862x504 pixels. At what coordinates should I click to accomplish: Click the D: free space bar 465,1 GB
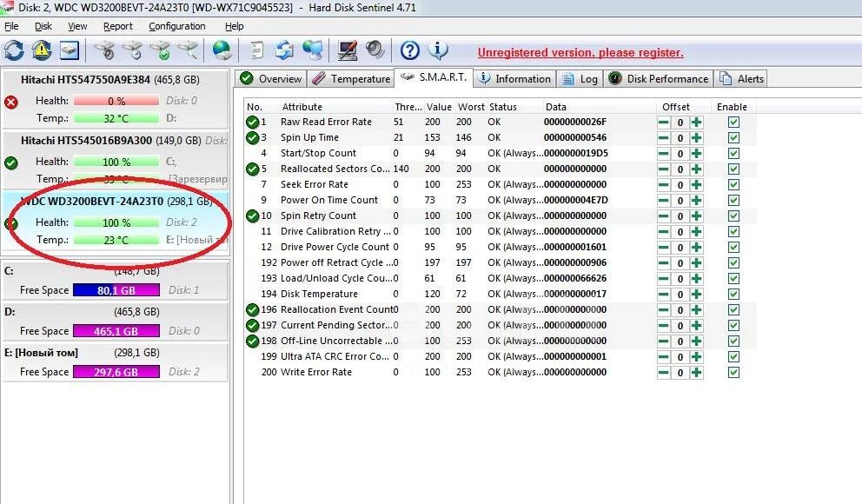click(116, 331)
